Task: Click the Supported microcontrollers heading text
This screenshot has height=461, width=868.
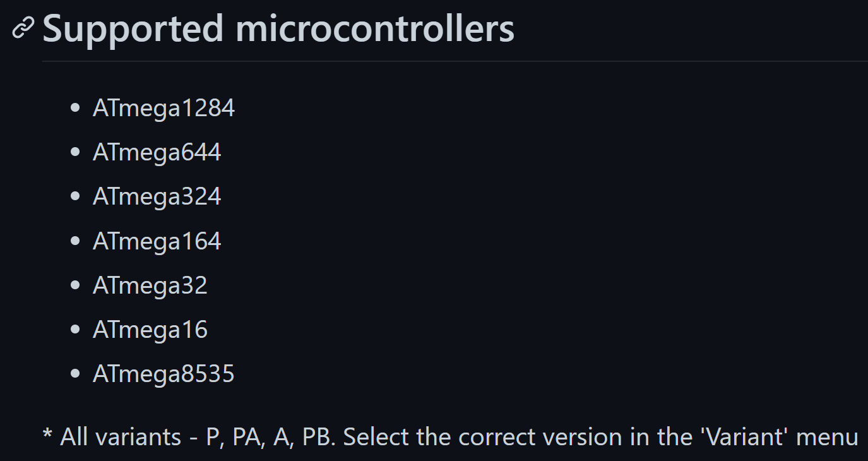Action: (x=278, y=28)
